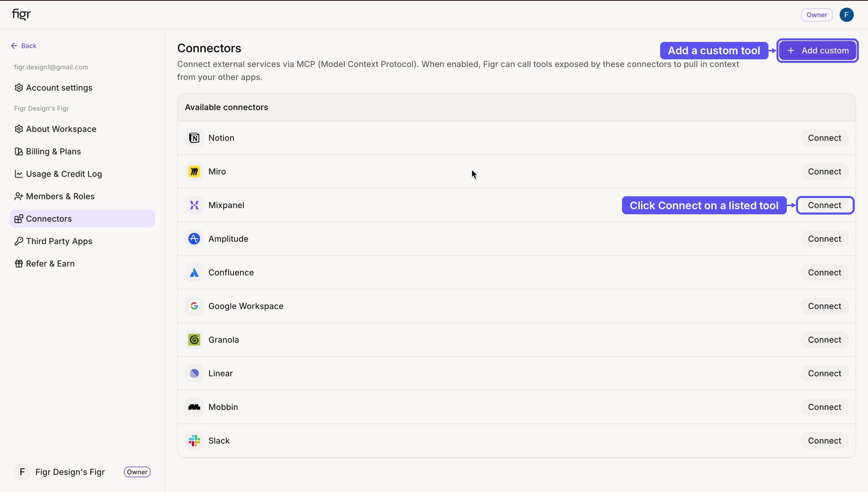Connect the Linear connector
The image size is (868, 492).
(824, 373)
